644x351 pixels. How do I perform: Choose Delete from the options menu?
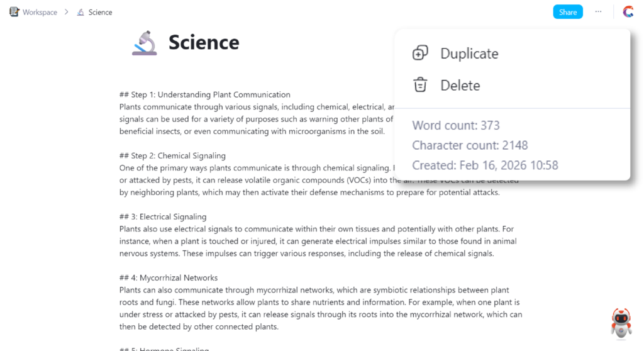tap(460, 86)
